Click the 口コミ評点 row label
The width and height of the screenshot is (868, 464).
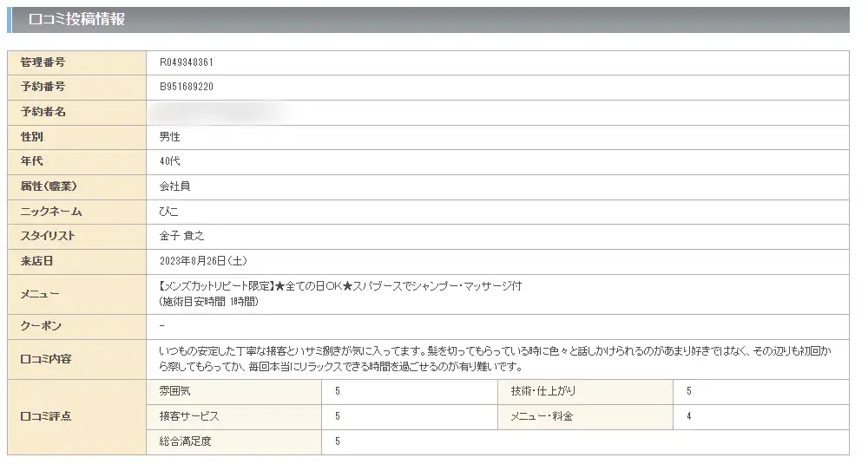click(45, 416)
